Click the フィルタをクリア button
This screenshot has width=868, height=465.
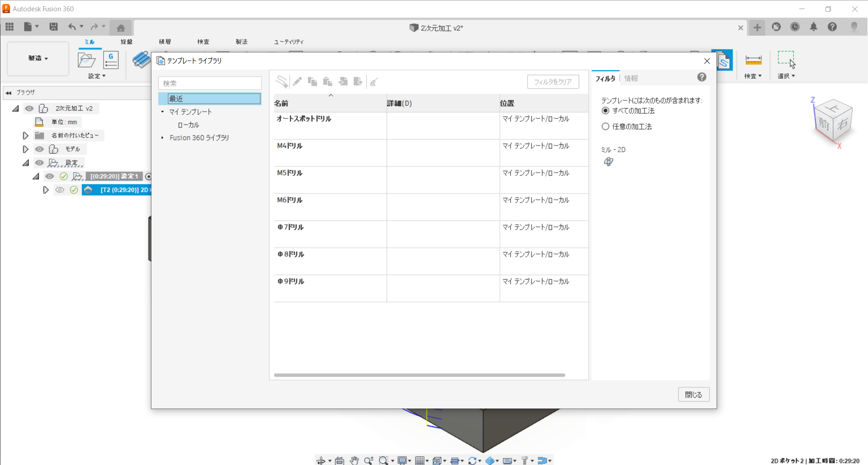click(552, 82)
